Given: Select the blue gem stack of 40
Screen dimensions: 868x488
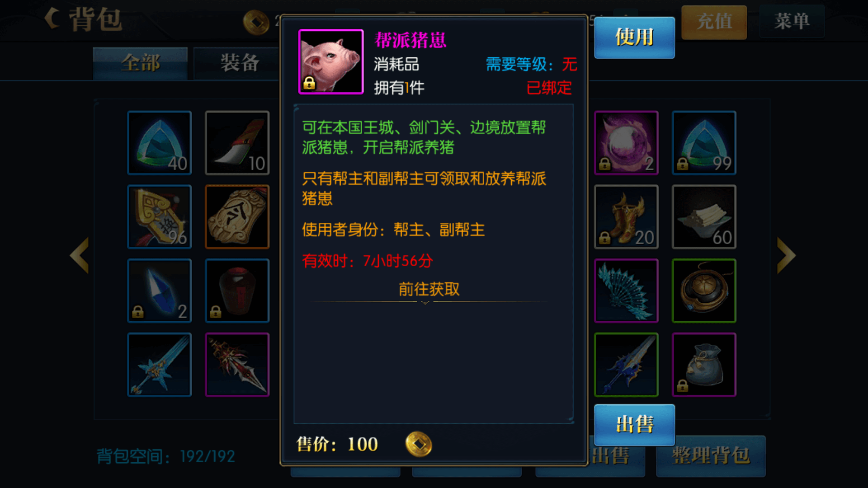Looking at the screenshot, I should [x=160, y=143].
